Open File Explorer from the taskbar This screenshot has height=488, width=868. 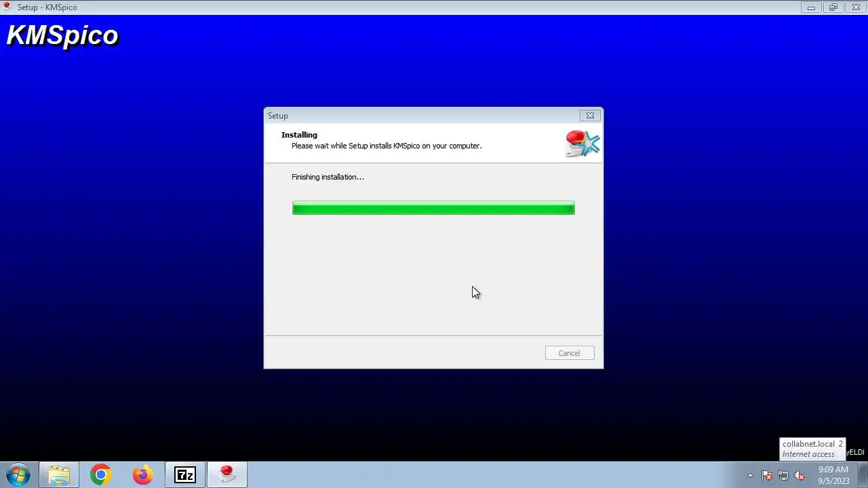[59, 475]
